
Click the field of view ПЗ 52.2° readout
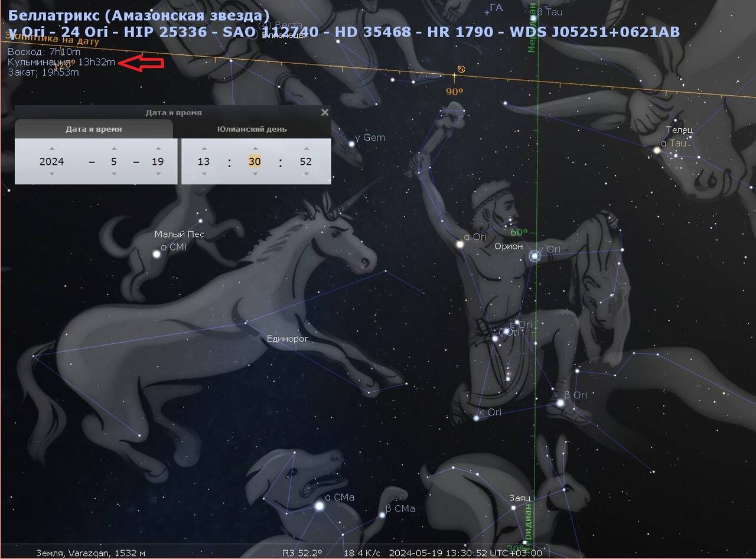pyautogui.click(x=302, y=553)
